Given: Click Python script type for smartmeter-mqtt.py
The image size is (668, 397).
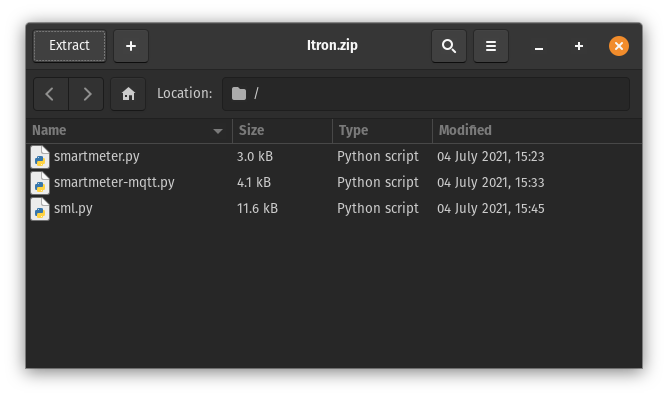Looking at the screenshot, I should [x=378, y=183].
